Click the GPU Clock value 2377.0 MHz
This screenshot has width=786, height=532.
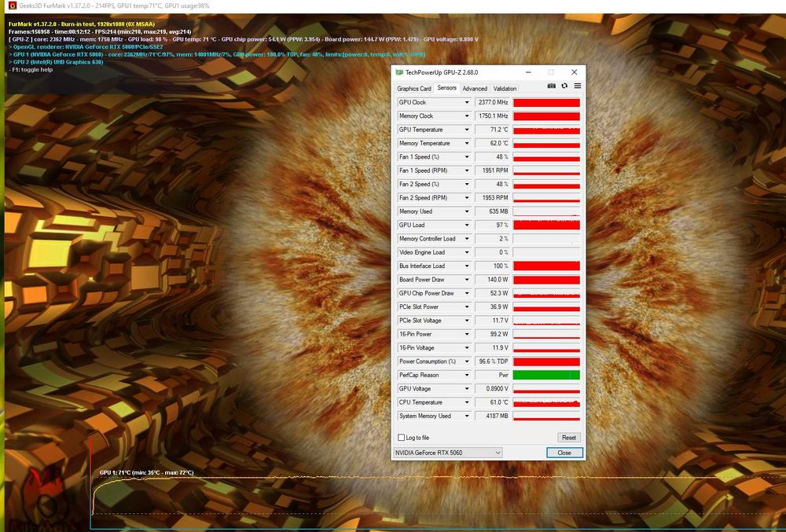[x=492, y=102]
